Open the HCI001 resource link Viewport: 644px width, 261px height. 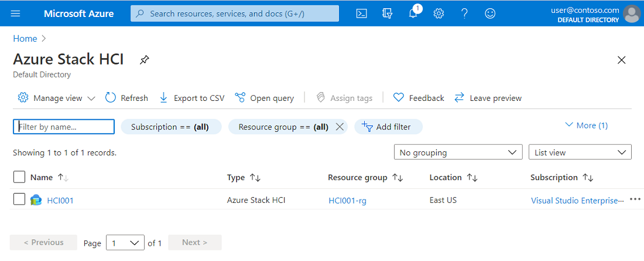[x=60, y=201]
